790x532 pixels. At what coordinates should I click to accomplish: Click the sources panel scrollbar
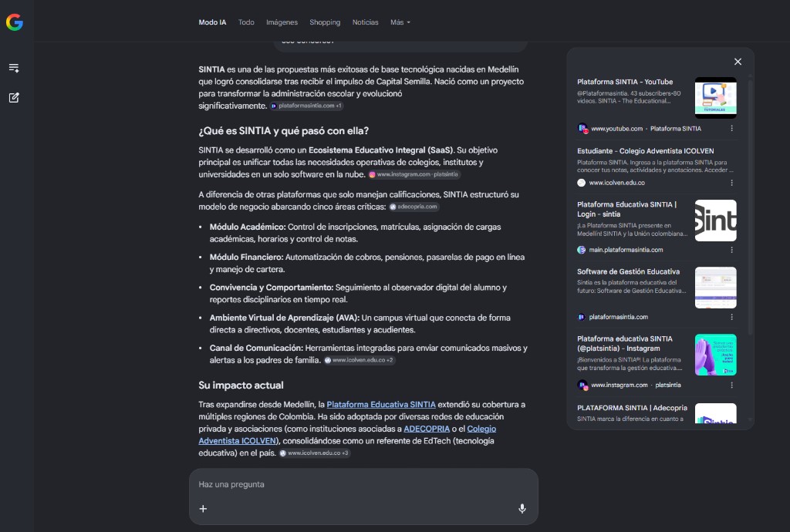coord(750,207)
